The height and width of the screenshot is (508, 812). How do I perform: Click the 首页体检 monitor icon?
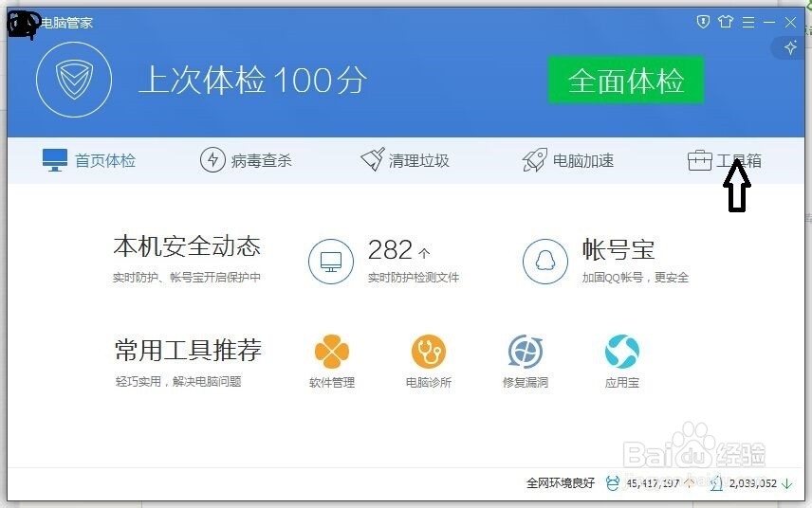coord(55,160)
